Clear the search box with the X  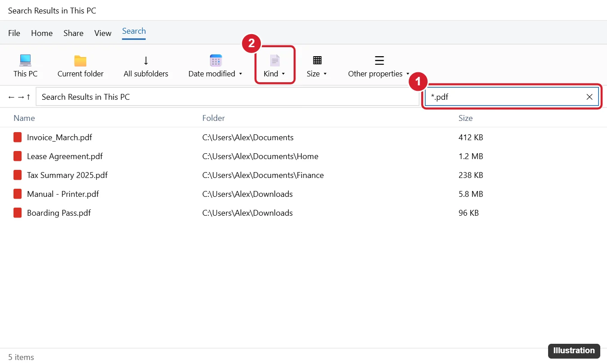pyautogui.click(x=589, y=97)
